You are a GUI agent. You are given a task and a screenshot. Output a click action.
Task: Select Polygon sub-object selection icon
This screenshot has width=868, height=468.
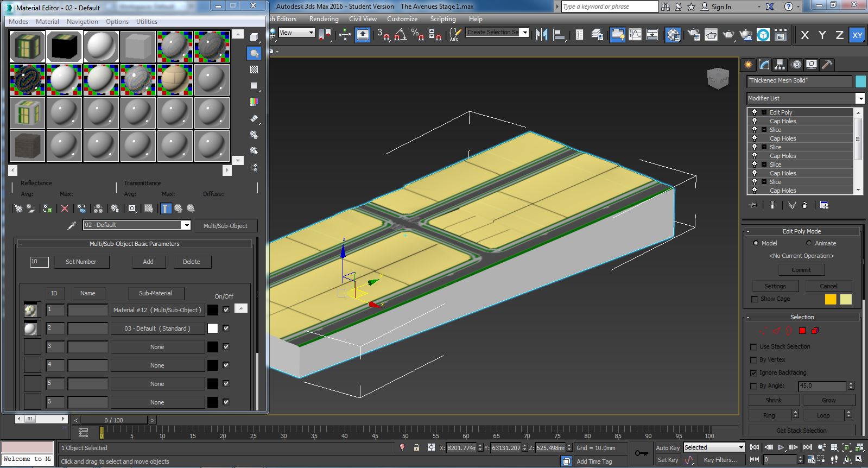[x=802, y=331]
